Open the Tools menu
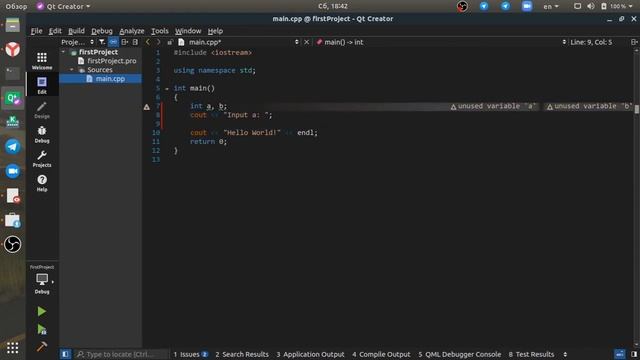 [x=160, y=31]
